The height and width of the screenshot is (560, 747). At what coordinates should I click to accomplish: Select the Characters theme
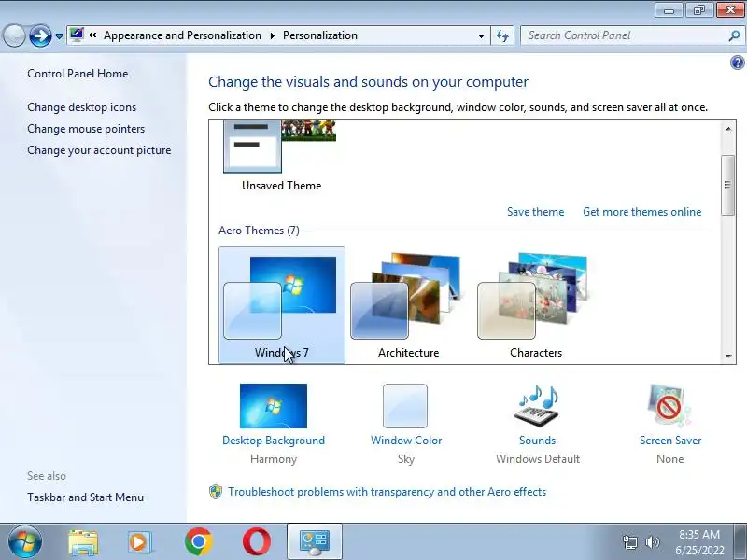tap(535, 305)
